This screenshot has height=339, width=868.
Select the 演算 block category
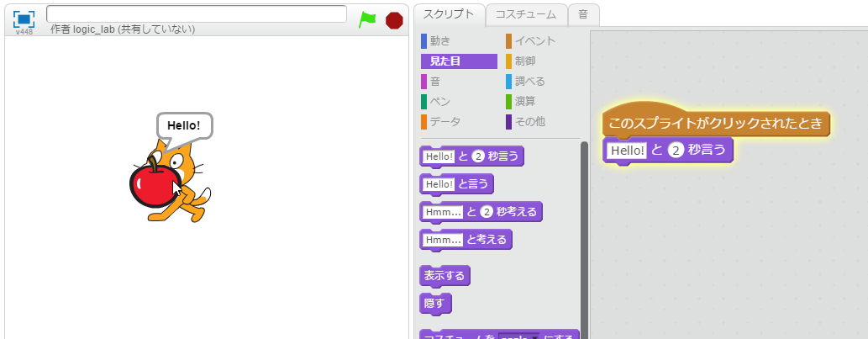pyautogui.click(x=525, y=102)
